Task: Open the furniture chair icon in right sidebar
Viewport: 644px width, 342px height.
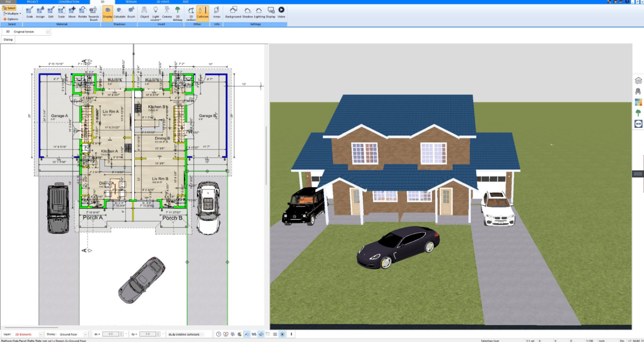Action: tap(638, 91)
